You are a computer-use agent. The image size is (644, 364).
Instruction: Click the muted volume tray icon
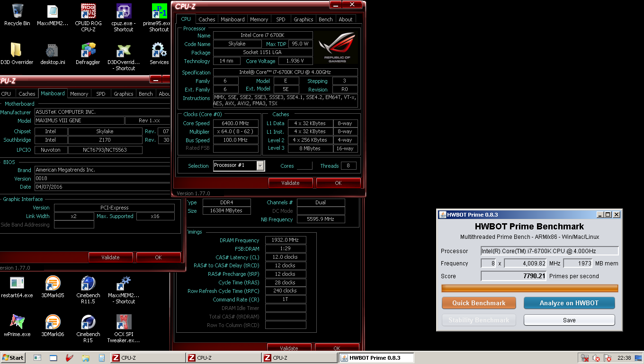click(596, 358)
